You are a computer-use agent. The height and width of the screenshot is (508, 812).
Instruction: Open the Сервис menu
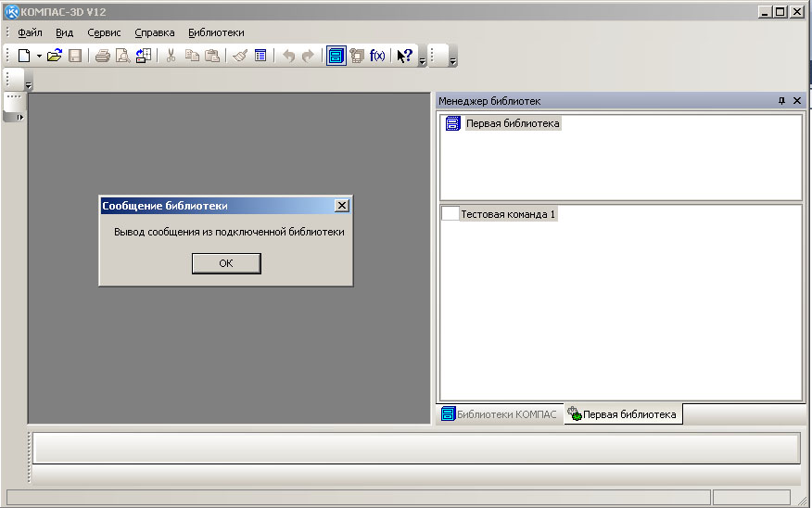[x=104, y=32]
